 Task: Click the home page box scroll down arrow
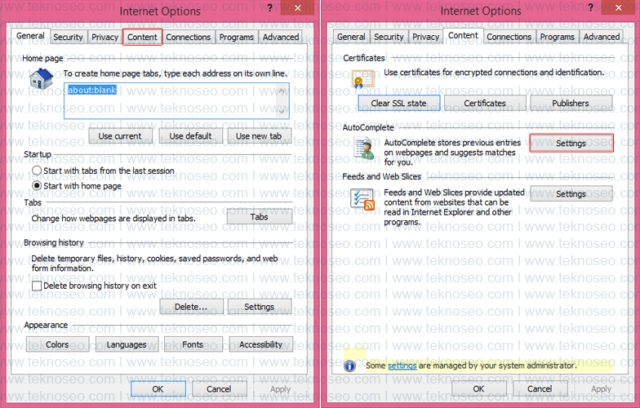(x=282, y=111)
